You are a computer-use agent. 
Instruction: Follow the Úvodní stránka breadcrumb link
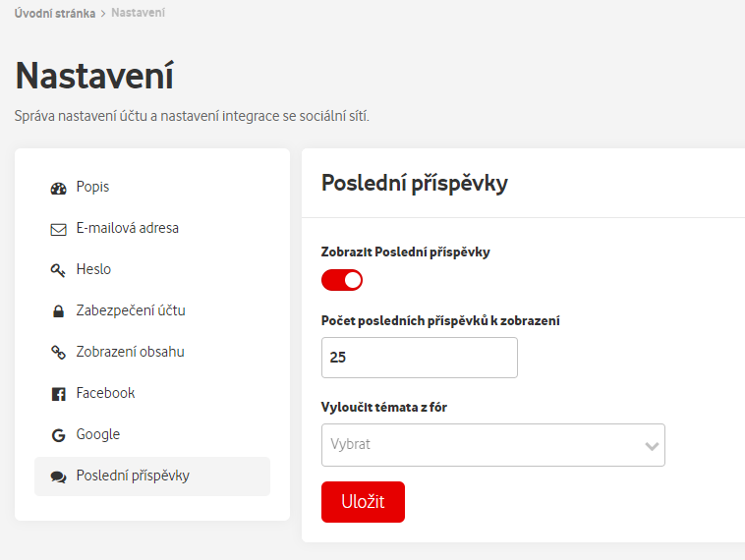click(55, 14)
